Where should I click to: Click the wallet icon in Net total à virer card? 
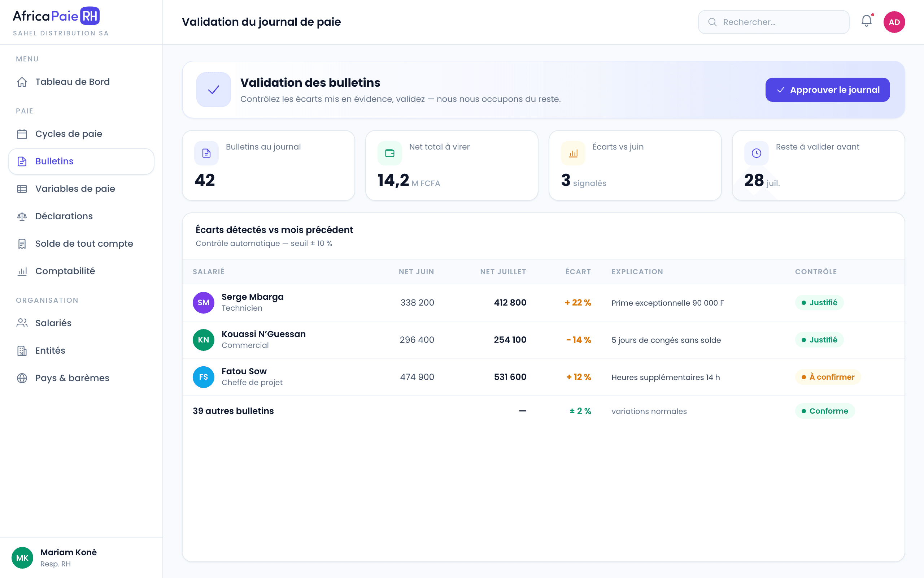tap(389, 153)
